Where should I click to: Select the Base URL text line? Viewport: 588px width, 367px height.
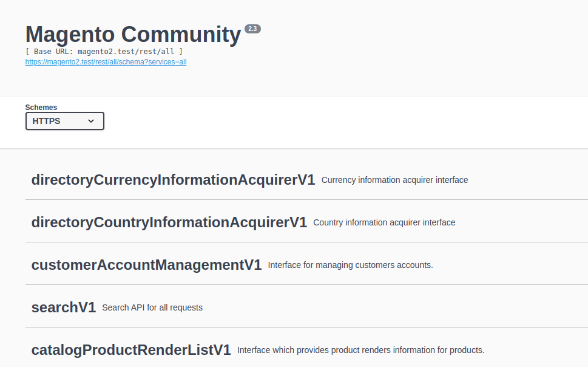tap(104, 52)
